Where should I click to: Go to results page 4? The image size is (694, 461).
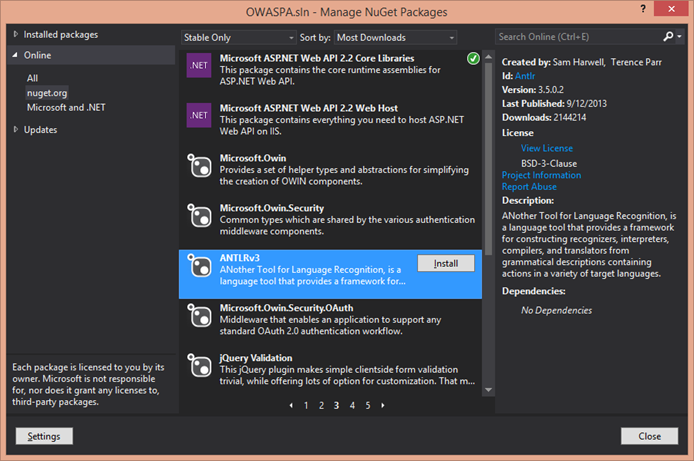(x=352, y=405)
